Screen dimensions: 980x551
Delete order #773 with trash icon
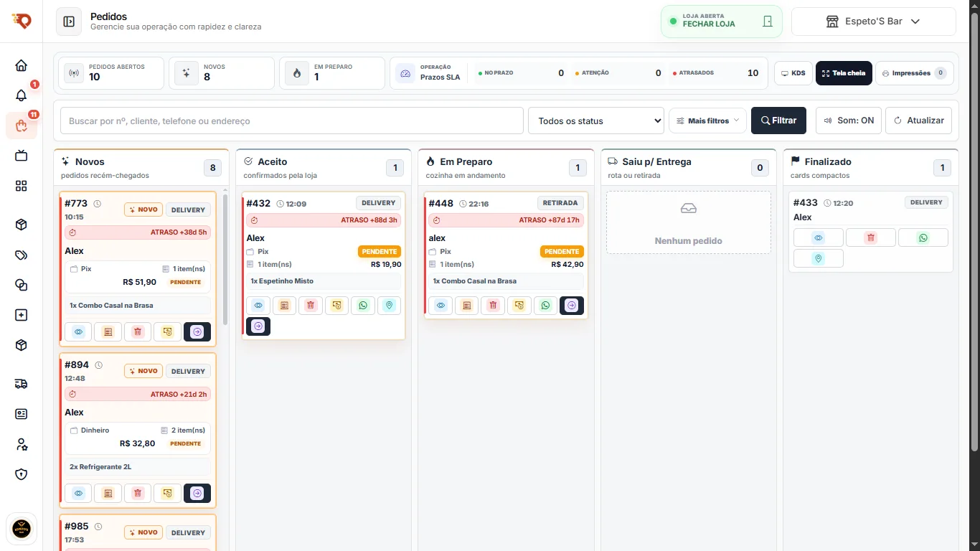pyautogui.click(x=138, y=331)
